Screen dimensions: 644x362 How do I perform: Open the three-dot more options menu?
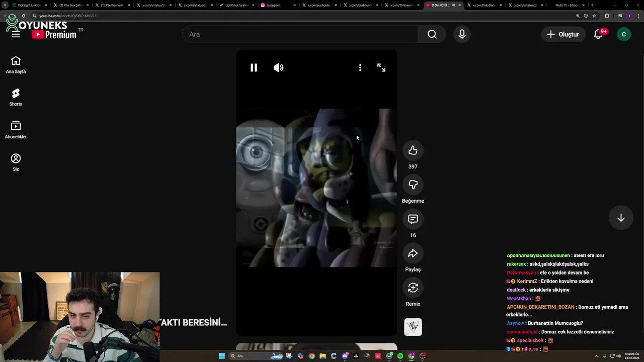pos(360,67)
